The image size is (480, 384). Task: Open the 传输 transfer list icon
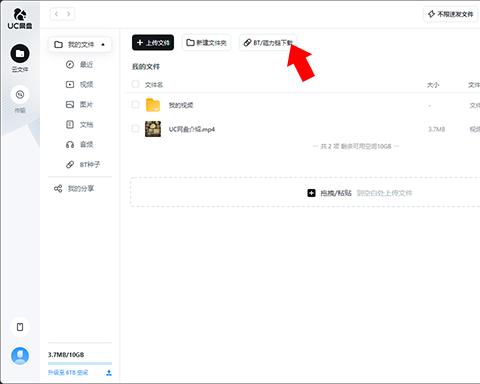20,95
